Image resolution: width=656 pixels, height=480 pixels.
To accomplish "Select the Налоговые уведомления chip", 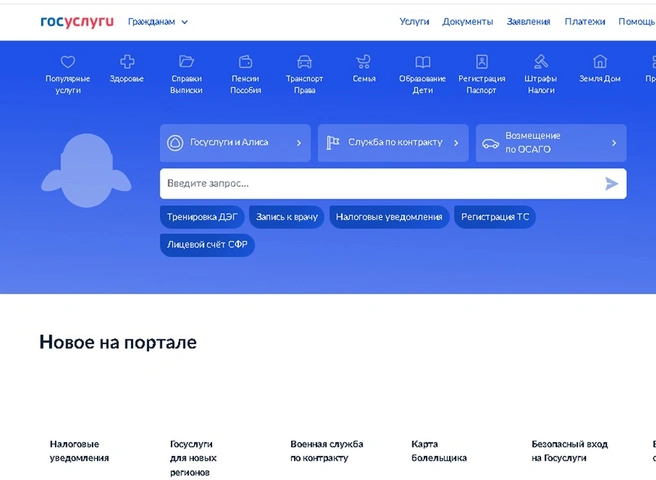I will [389, 217].
